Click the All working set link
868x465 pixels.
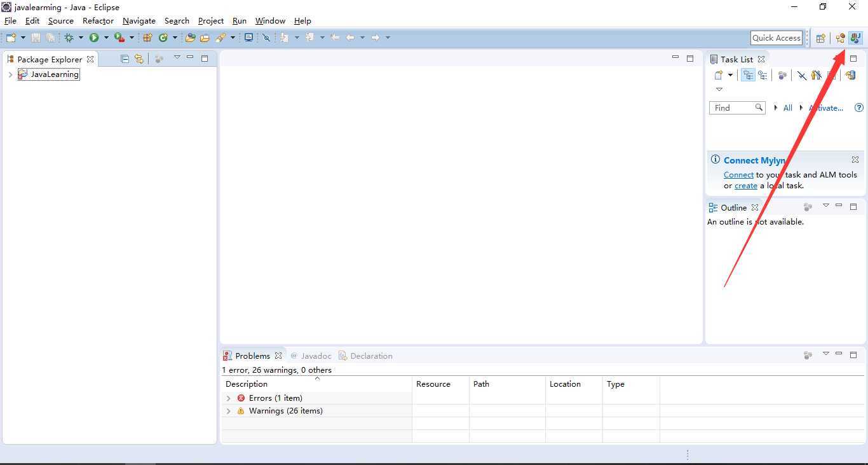point(787,108)
